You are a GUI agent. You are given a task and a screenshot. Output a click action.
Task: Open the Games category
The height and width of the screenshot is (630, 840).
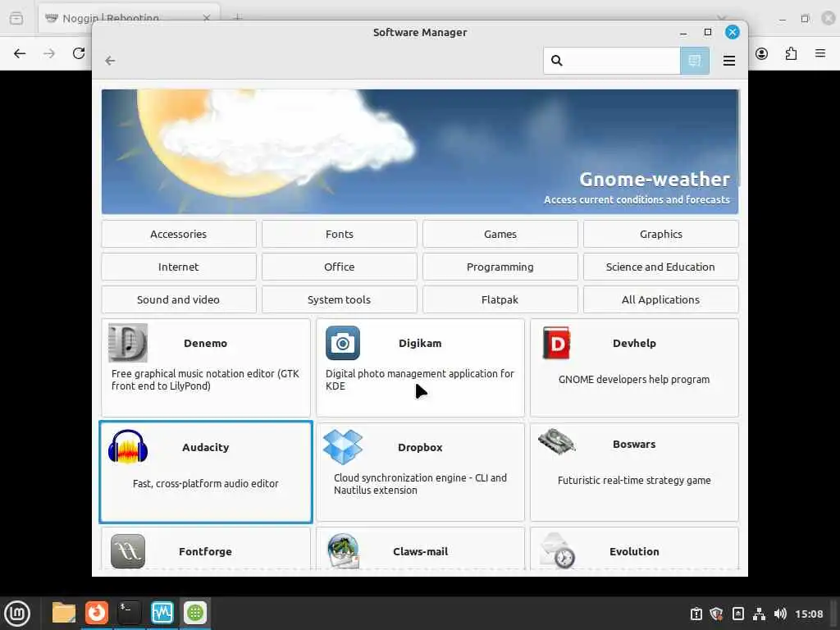pyautogui.click(x=500, y=234)
